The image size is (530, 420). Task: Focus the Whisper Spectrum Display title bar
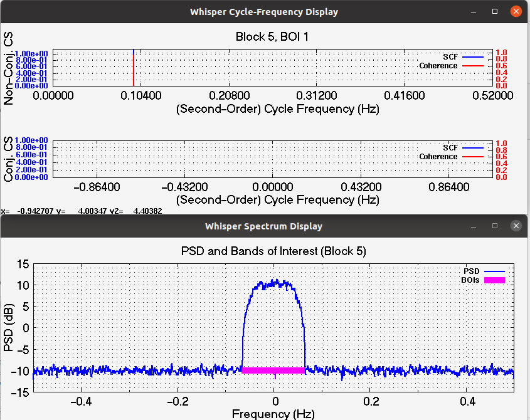[x=263, y=226]
